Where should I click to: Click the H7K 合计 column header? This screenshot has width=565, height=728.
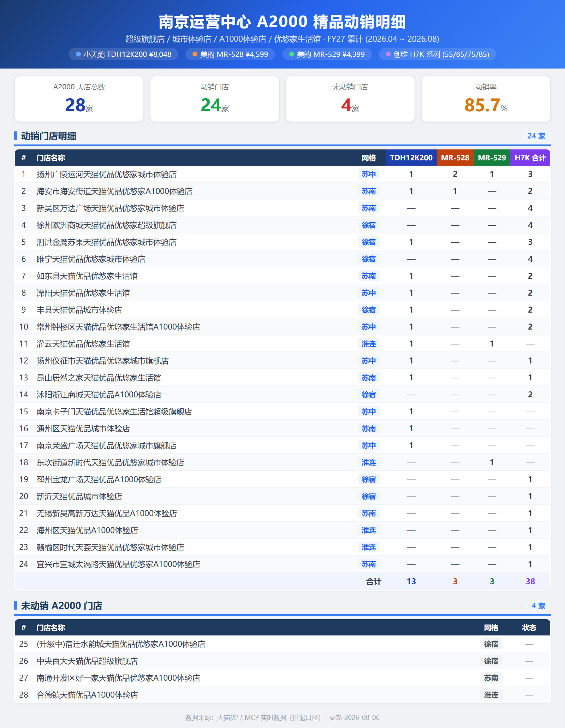click(530, 158)
